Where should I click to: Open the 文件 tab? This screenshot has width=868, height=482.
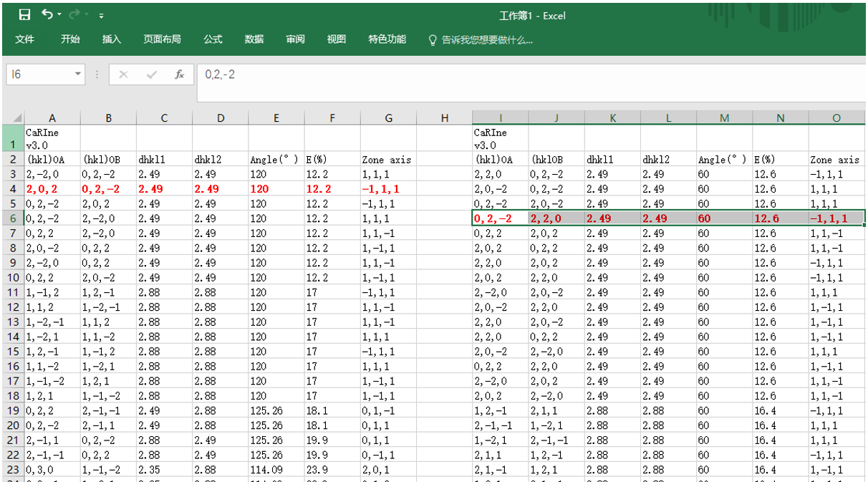click(25, 39)
